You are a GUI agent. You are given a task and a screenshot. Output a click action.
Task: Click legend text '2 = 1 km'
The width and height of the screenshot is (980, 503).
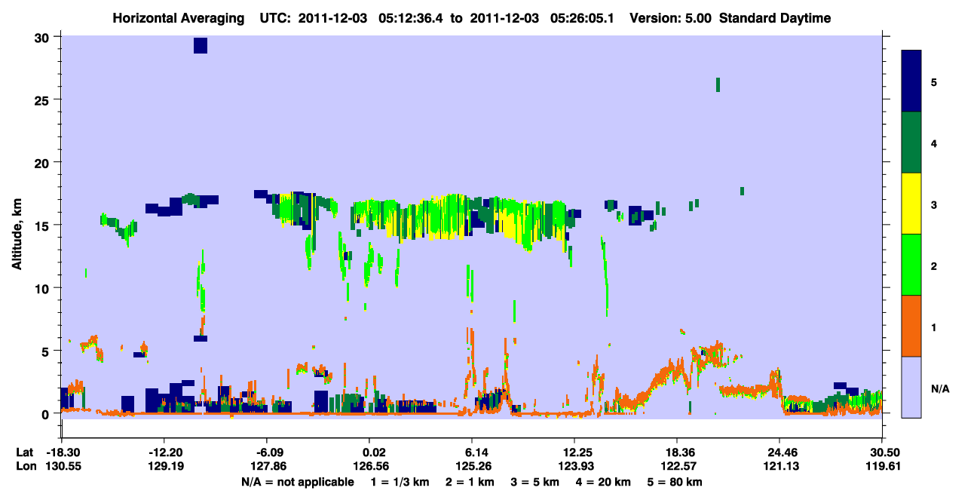pyautogui.click(x=470, y=482)
